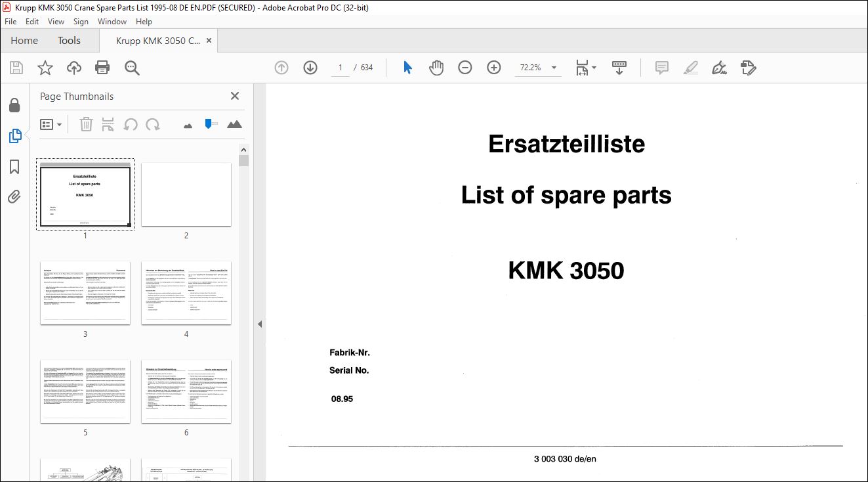Screen dimensions: 868x482
Task: Click the insert pages icon in thumbnails panel
Action: (x=108, y=124)
